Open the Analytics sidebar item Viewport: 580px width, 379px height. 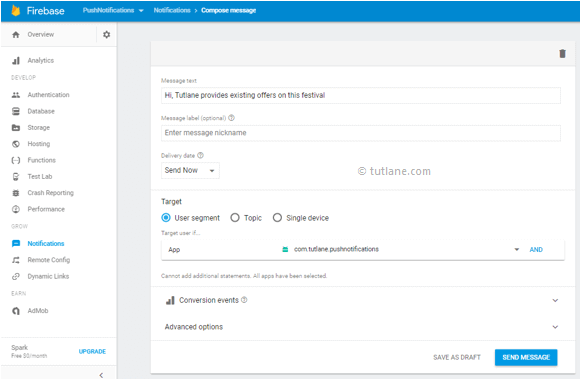coord(41,60)
